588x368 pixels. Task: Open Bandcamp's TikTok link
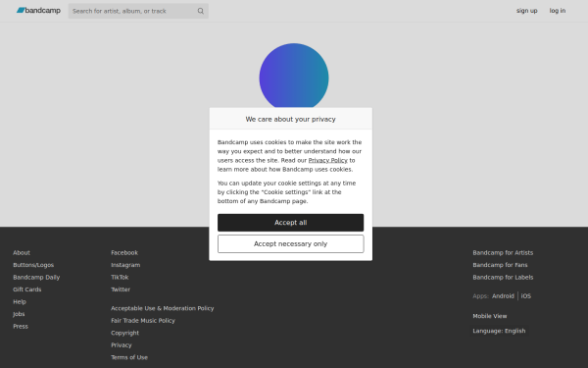coord(120,277)
